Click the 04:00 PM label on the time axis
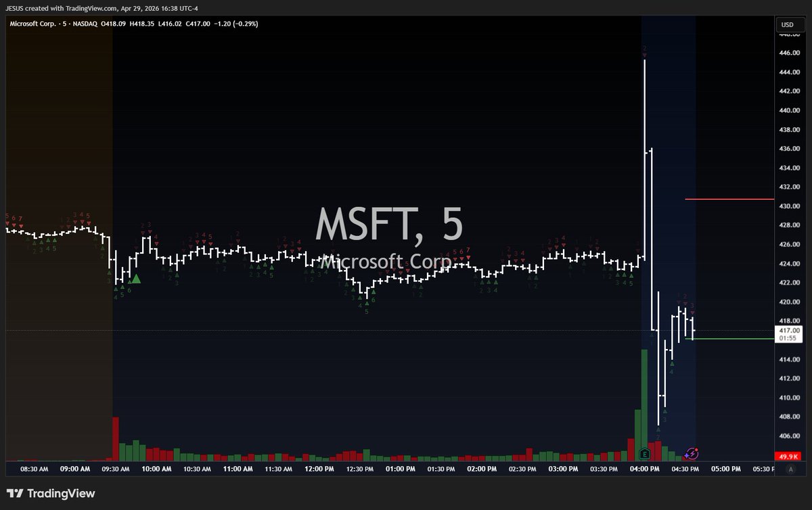The width and height of the screenshot is (812, 510). coord(644,468)
